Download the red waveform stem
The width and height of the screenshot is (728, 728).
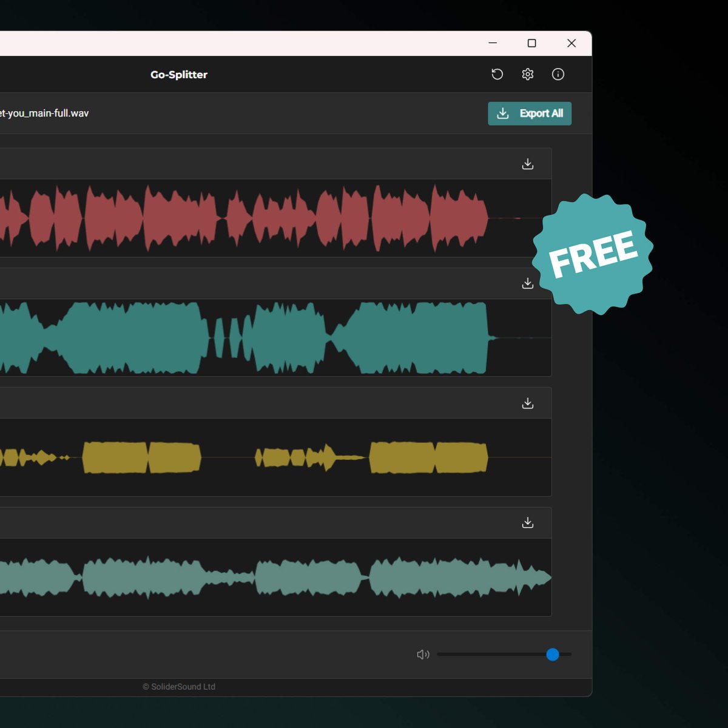(528, 164)
